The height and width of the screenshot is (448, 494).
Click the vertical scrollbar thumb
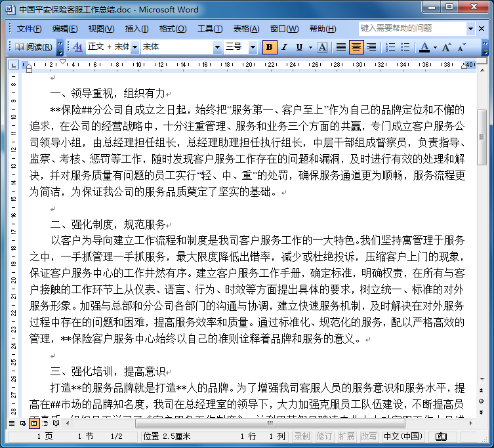tap(482, 137)
